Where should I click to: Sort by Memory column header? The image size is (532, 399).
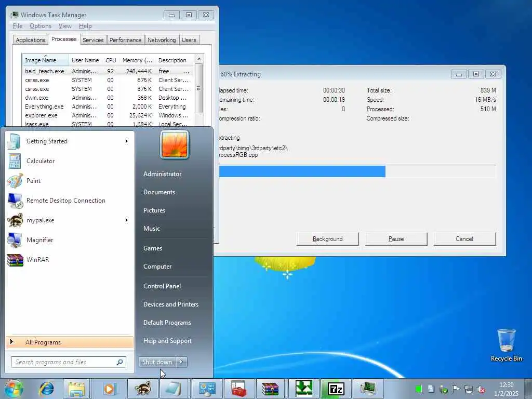[x=137, y=60]
